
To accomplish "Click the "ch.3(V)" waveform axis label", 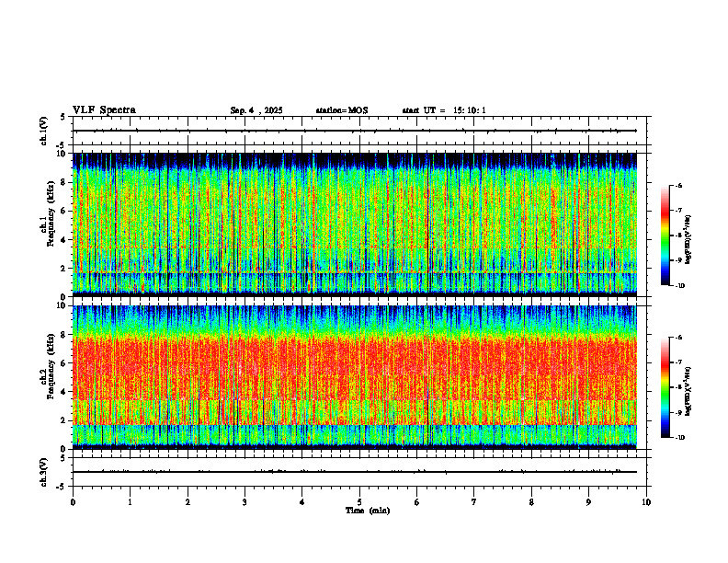I will pos(44,472).
